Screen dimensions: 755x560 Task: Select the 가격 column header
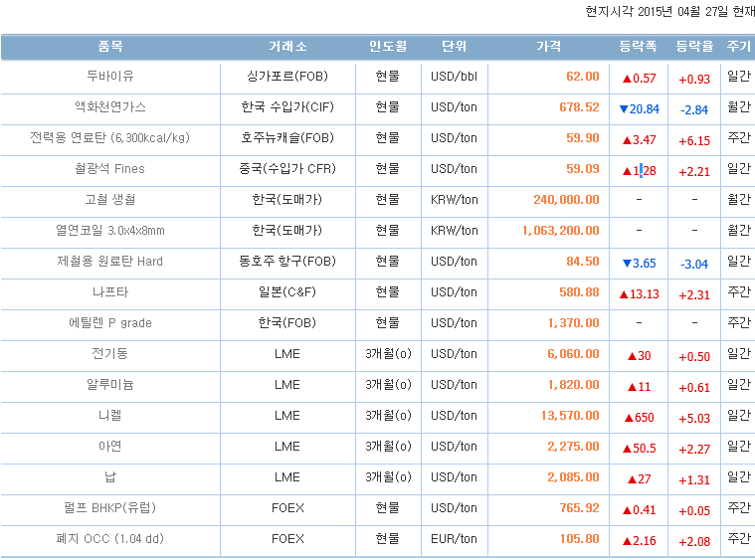(x=548, y=47)
